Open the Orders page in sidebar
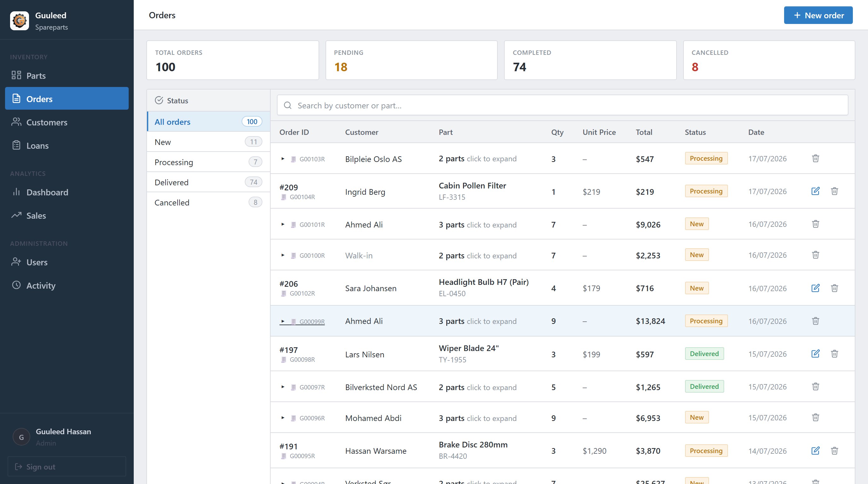Image resolution: width=868 pixels, height=484 pixels. (67, 99)
